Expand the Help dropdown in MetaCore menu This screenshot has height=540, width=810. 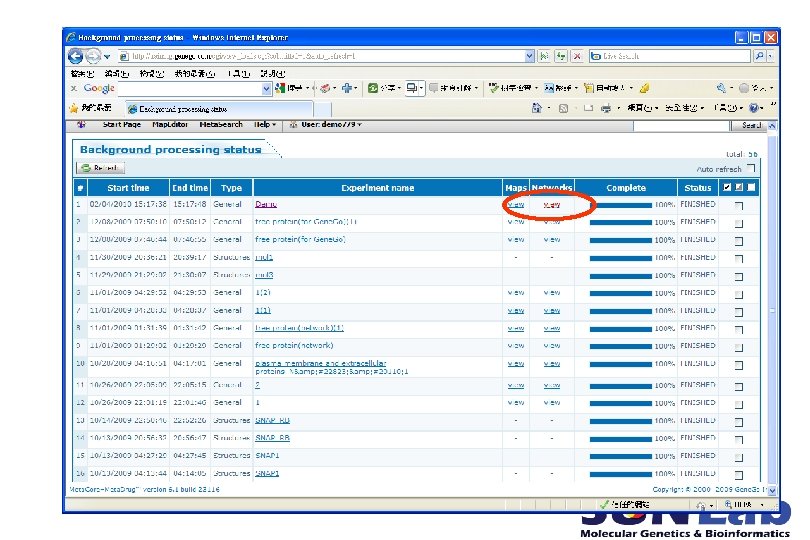264,125
